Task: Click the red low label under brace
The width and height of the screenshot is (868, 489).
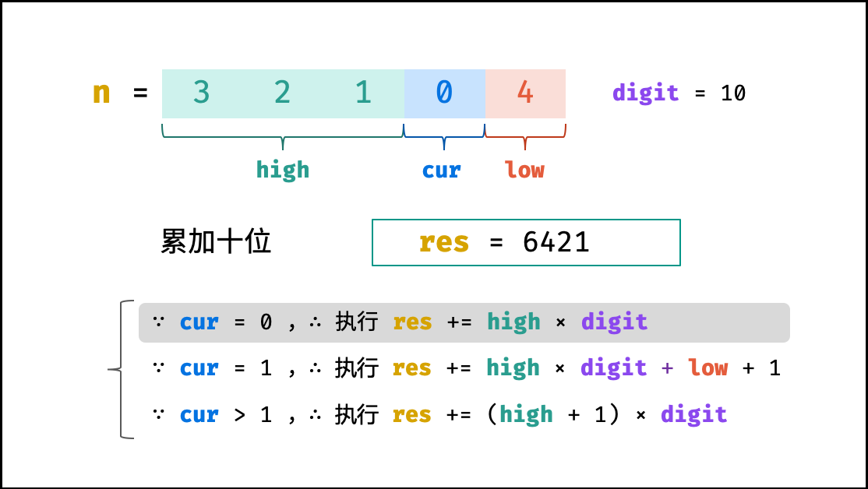Action: coord(524,169)
